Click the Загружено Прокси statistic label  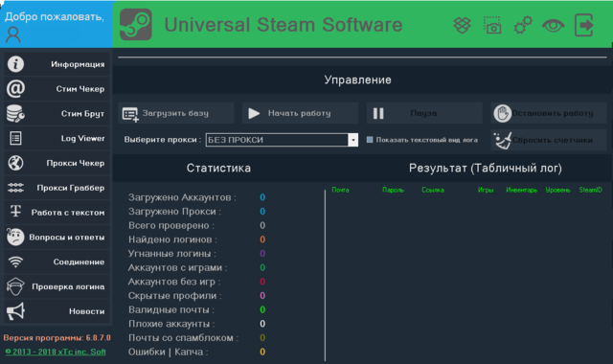click(174, 212)
